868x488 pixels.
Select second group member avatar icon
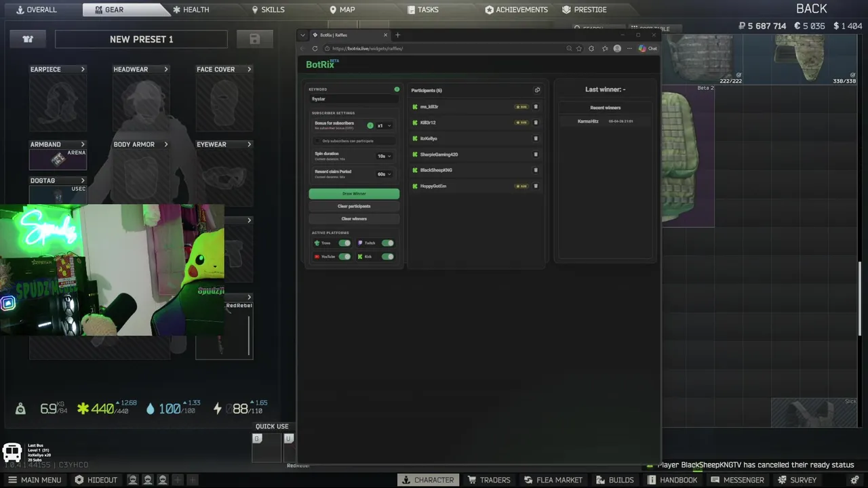pos(148,480)
